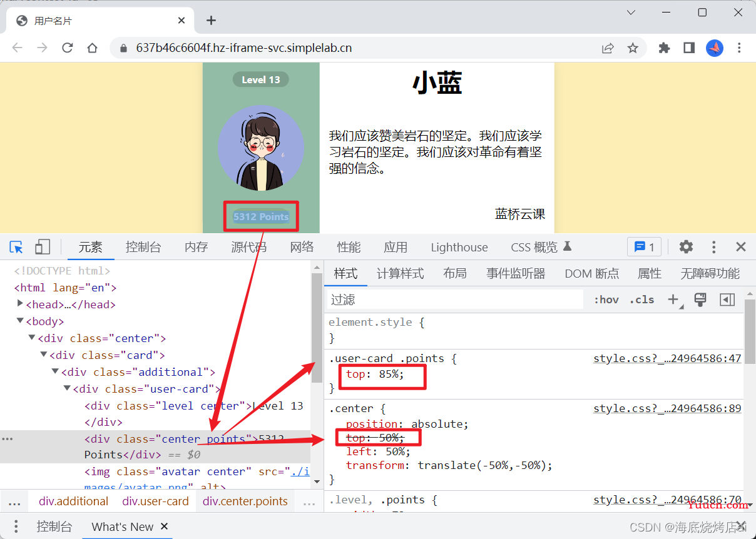Viewport: 756px width, 539px height.
Task: Click the address bar URL
Action: click(x=243, y=48)
